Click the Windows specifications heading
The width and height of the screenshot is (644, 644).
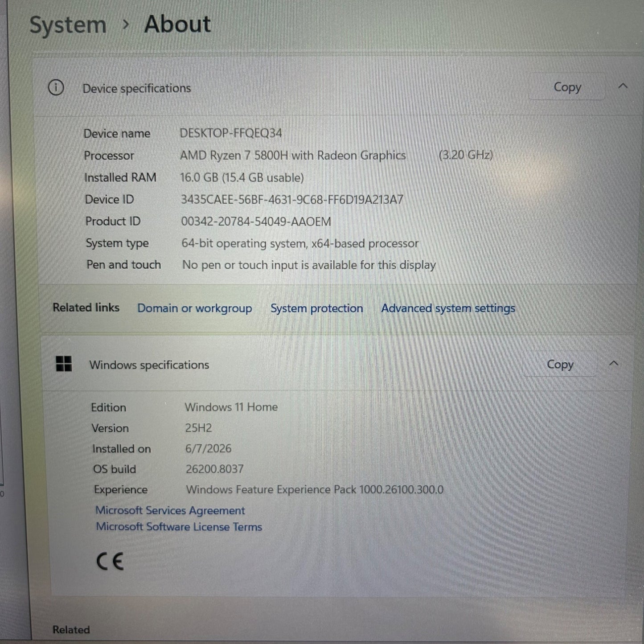click(149, 365)
